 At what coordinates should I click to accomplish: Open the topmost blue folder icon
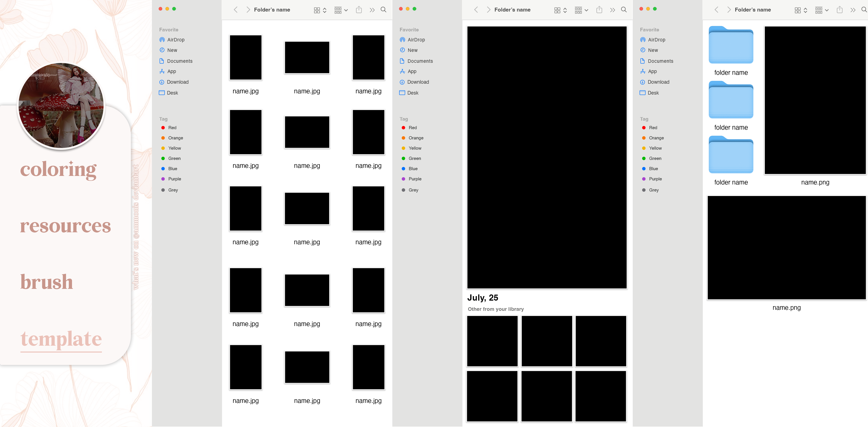[x=731, y=45]
